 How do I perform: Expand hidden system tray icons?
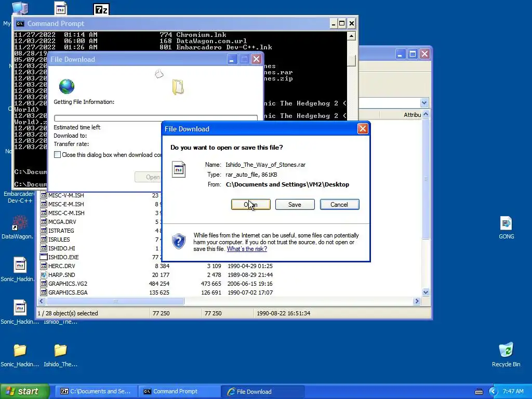(x=493, y=392)
